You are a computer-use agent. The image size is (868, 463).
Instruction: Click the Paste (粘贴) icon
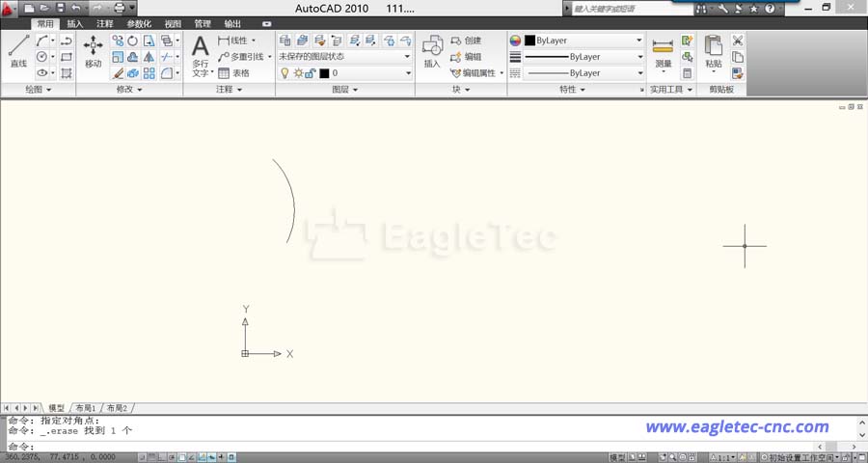click(x=714, y=52)
